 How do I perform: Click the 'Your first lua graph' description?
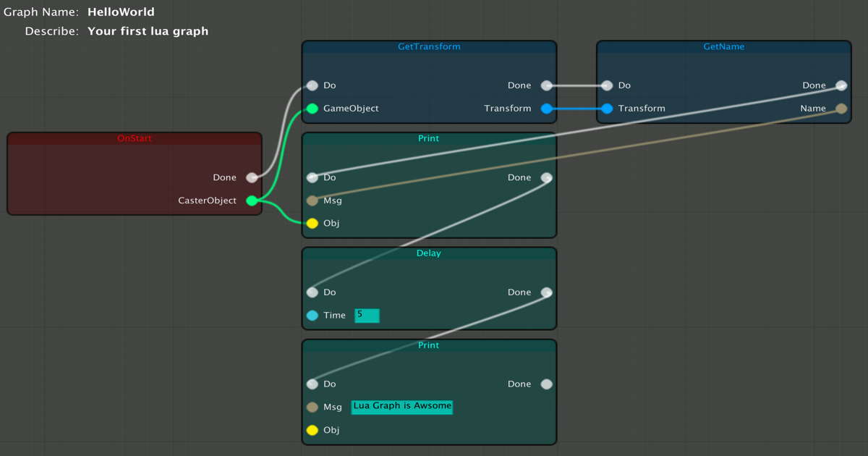point(148,31)
